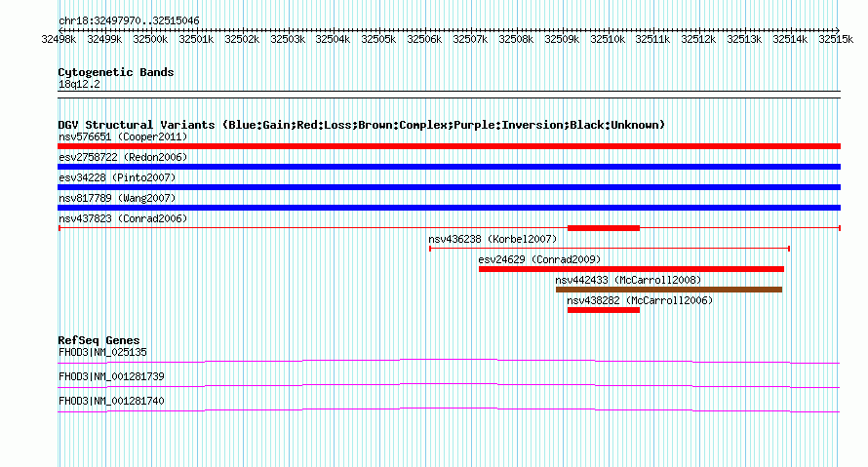
Task: Click the magenta FHOD3 NM_001281740 gene line
Action: tap(449, 410)
